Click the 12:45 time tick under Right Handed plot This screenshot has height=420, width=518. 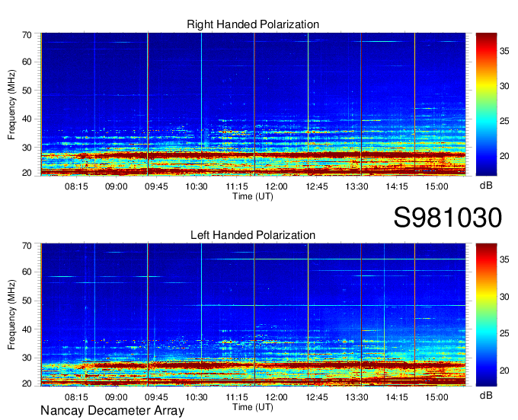(x=316, y=186)
